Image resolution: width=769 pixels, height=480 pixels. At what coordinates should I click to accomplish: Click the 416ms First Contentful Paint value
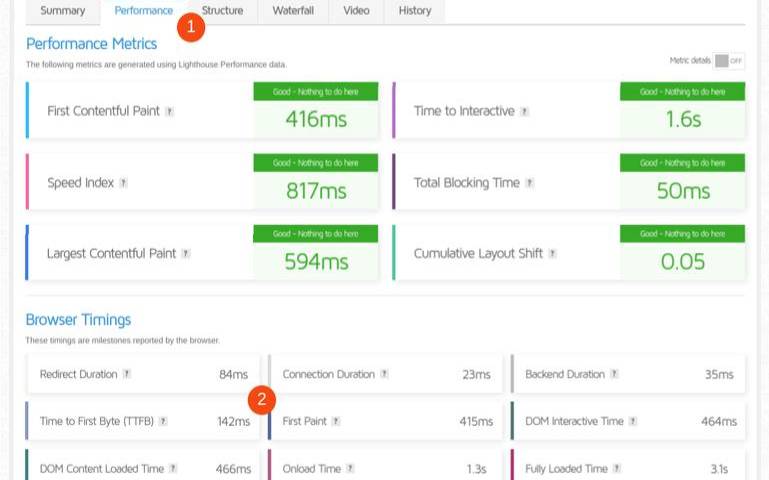316,120
